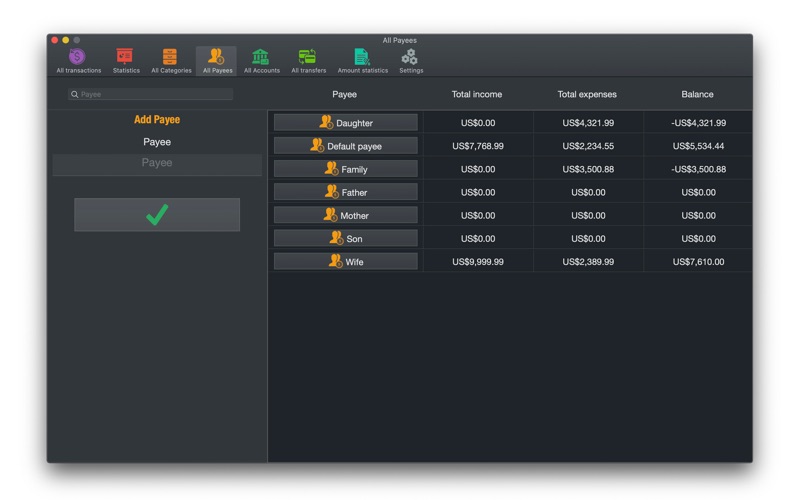Minimize the All Payees window
The image size is (800, 500).
66,40
